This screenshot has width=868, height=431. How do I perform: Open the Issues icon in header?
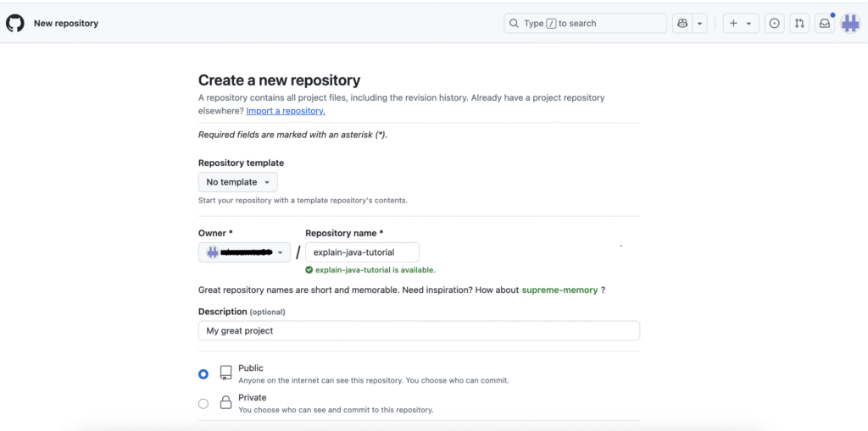point(774,24)
